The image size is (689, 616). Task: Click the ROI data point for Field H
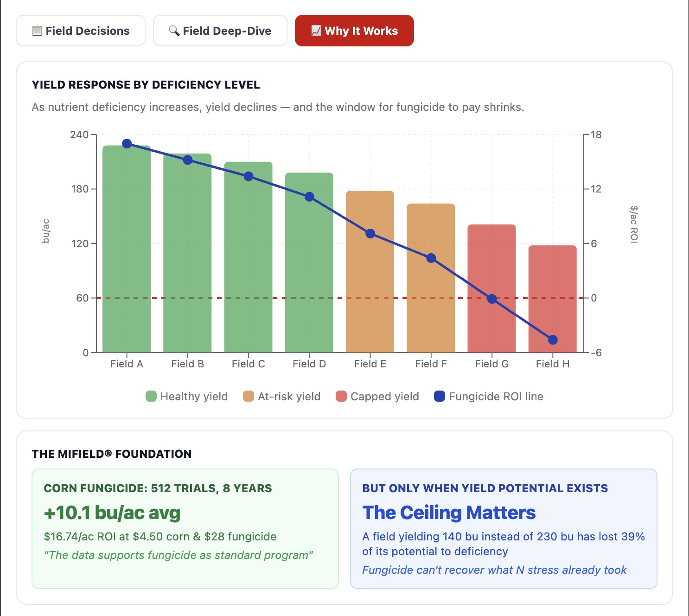click(x=553, y=340)
